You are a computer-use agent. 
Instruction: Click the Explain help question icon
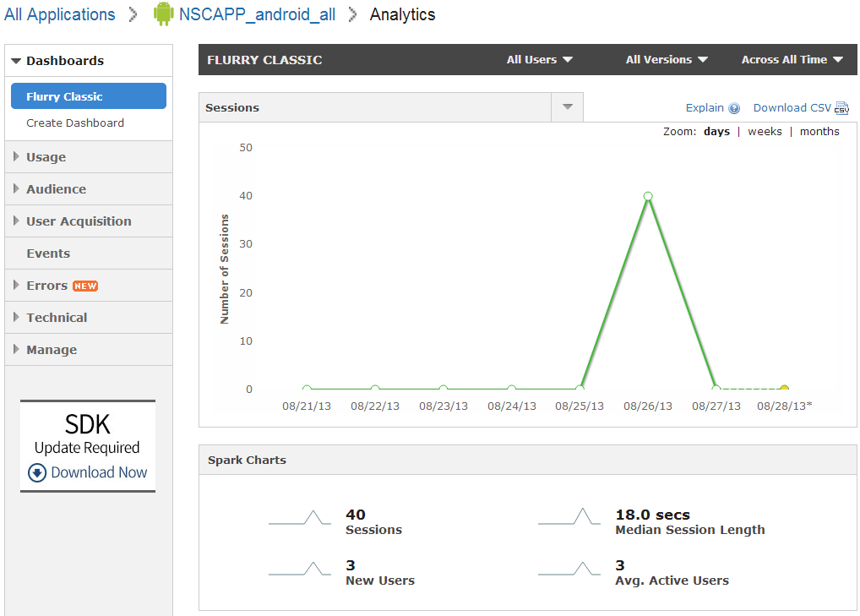click(x=734, y=108)
